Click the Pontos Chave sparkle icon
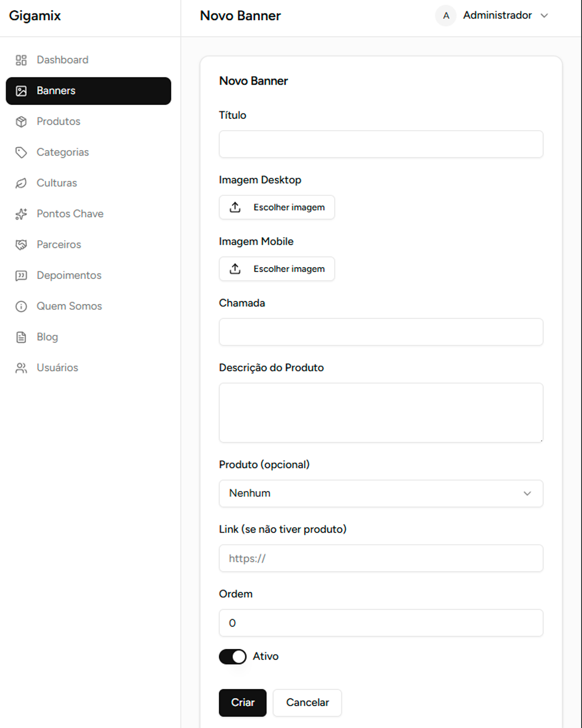 (x=21, y=214)
